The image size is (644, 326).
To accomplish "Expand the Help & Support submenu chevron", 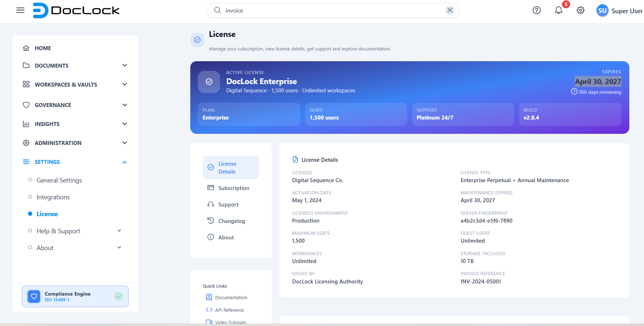I will click(119, 231).
